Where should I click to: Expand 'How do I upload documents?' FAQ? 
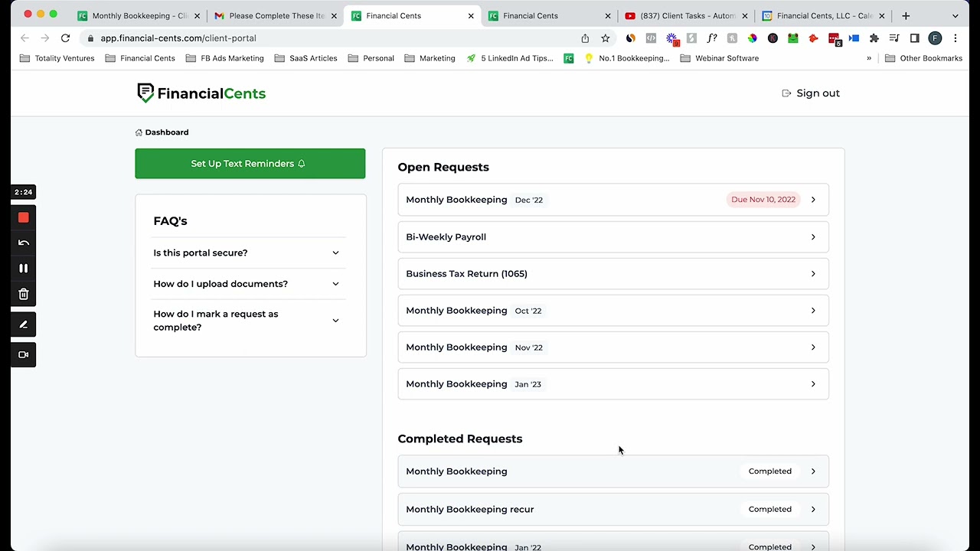click(x=250, y=284)
